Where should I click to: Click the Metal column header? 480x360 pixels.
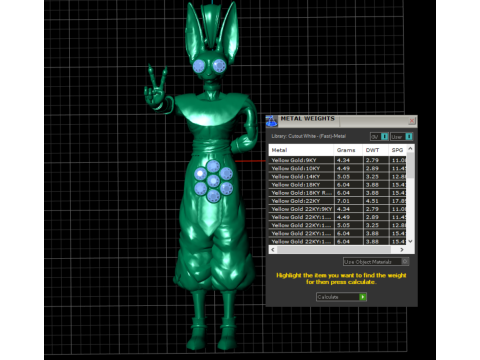301,150
